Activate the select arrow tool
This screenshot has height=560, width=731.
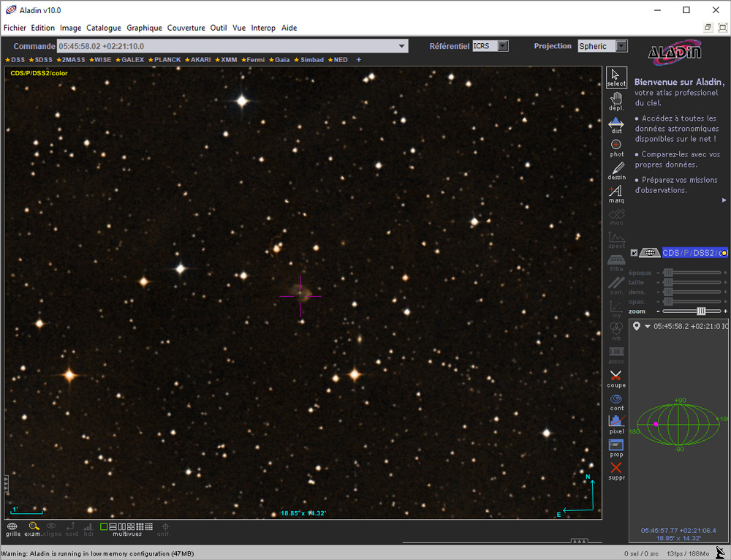pos(616,77)
